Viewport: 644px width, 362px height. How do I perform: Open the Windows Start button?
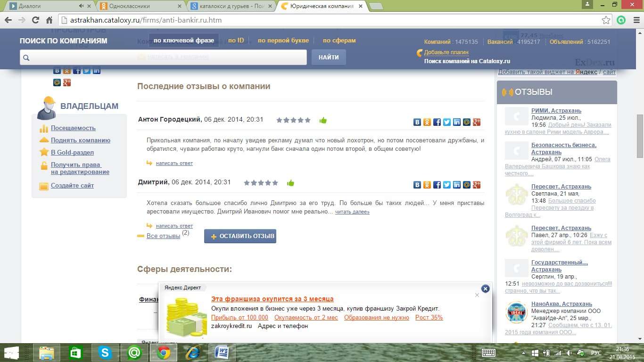pos(12,353)
